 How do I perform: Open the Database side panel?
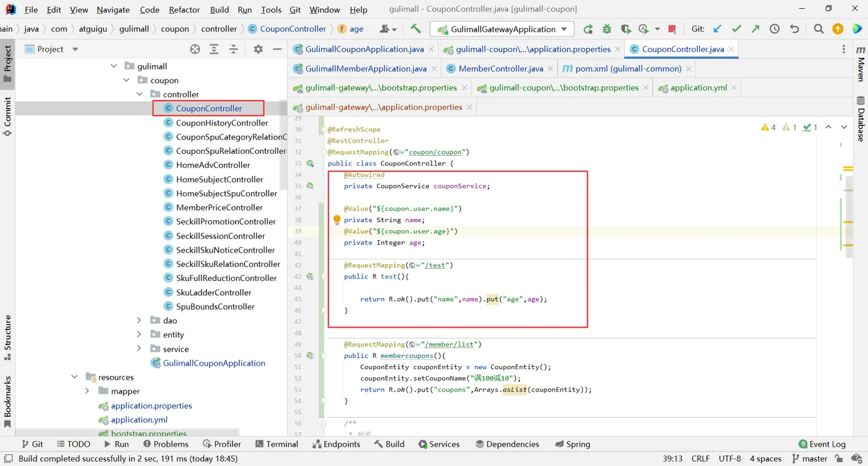[x=861, y=119]
